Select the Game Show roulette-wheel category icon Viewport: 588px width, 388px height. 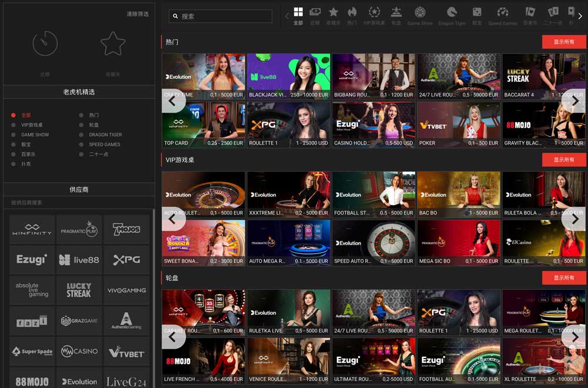tap(420, 12)
